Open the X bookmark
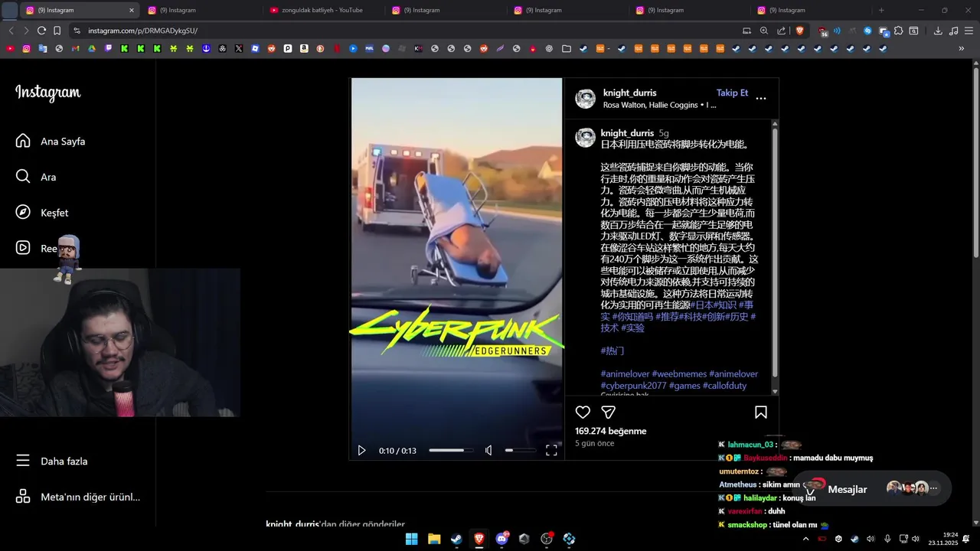This screenshot has height=551, width=980. (x=239, y=48)
